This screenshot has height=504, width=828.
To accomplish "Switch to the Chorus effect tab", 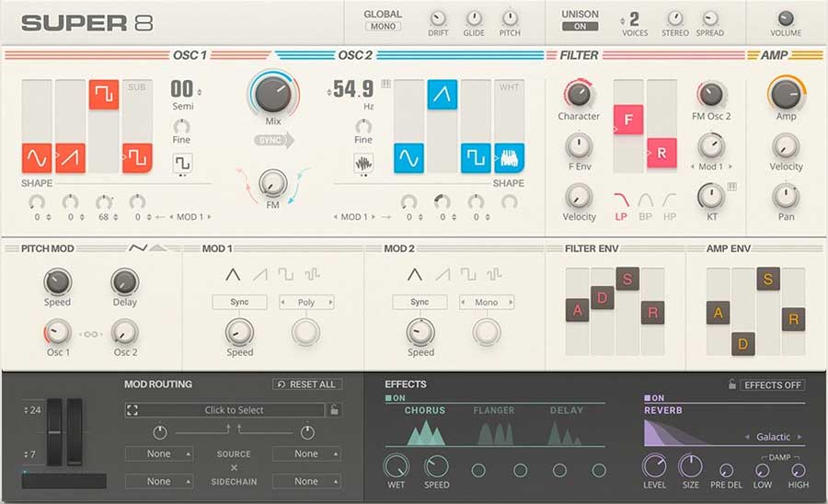I will coord(424,410).
